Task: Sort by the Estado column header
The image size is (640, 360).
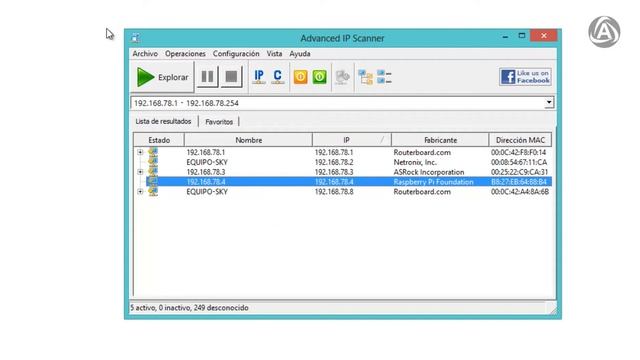Action: (159, 140)
